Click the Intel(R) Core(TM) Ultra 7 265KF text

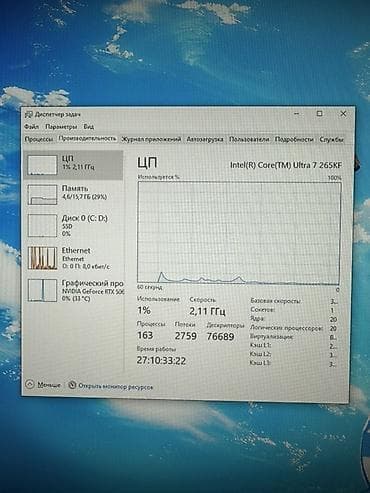[x=286, y=165]
